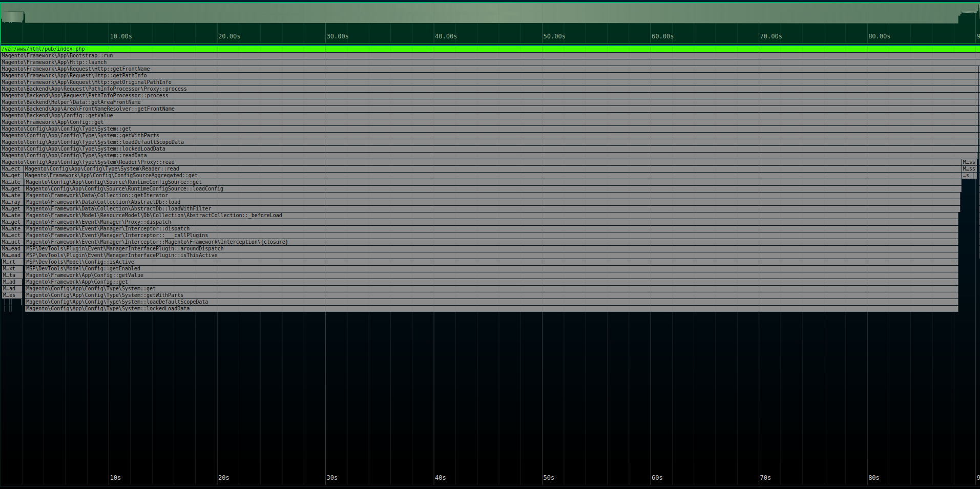Select Backend\App\Config::getValue bar

489,116
